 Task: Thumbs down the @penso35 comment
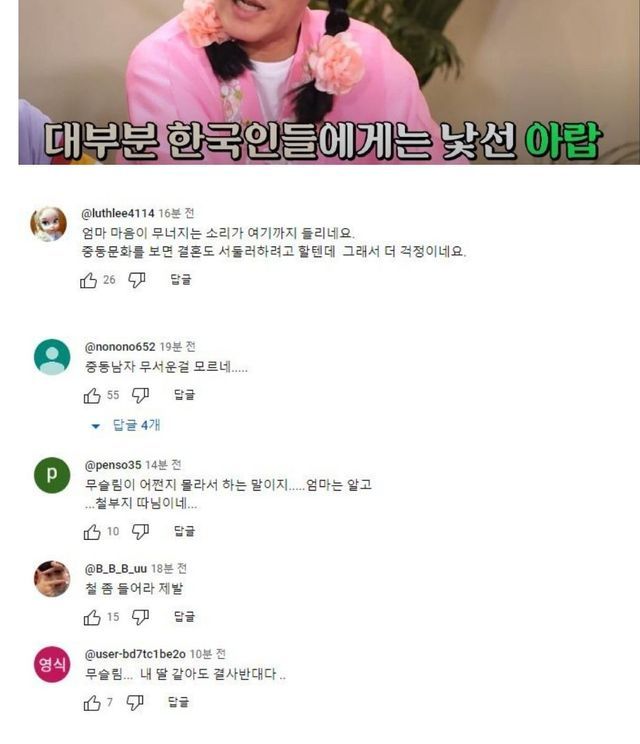coord(140,531)
